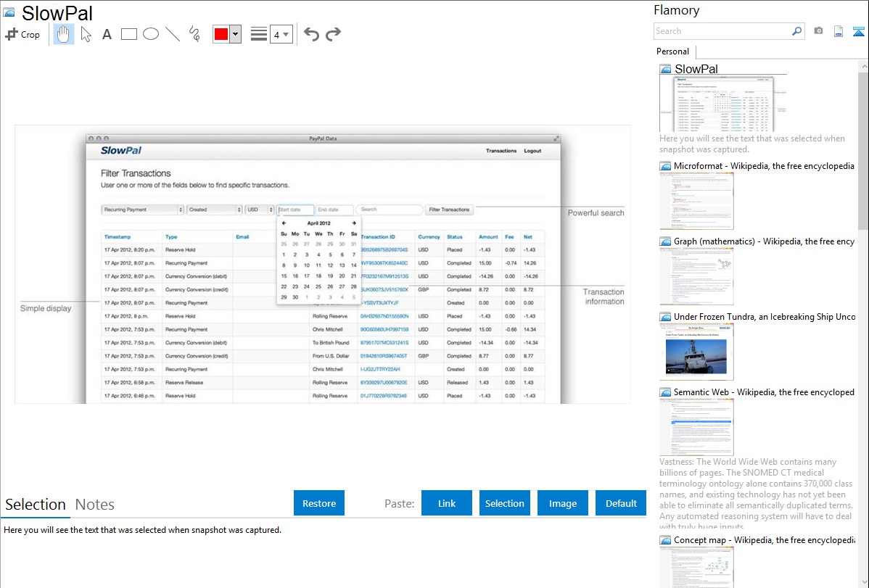Image resolution: width=869 pixels, height=588 pixels.
Task: Click the scroll-up arrow of the snapshot list
Action: (x=864, y=67)
